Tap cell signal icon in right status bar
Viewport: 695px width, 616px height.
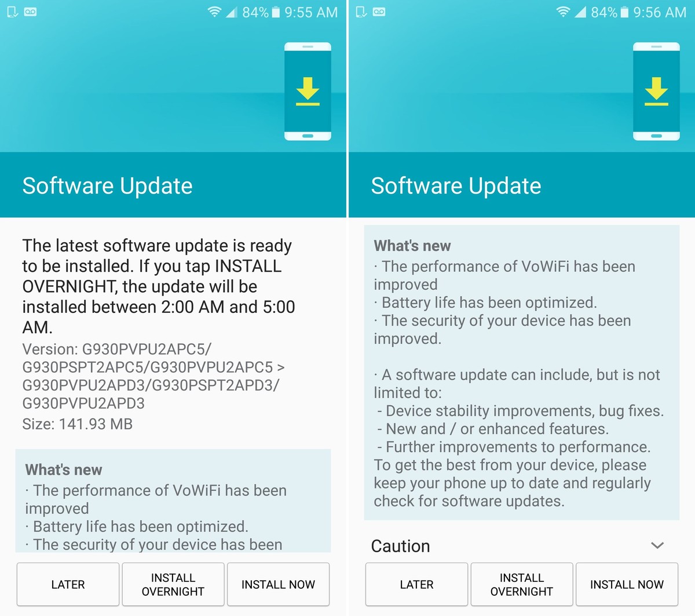coord(580,12)
